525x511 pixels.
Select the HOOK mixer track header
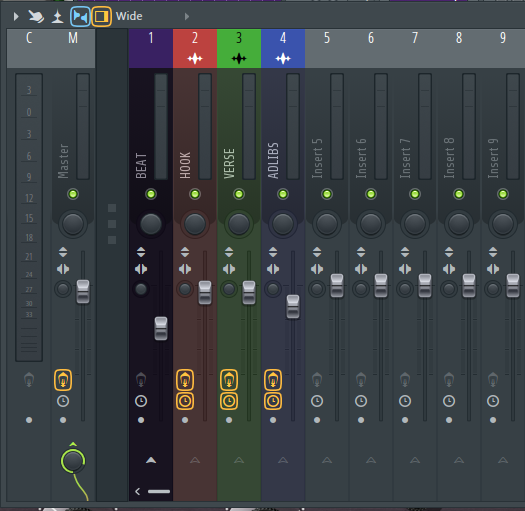click(195, 48)
